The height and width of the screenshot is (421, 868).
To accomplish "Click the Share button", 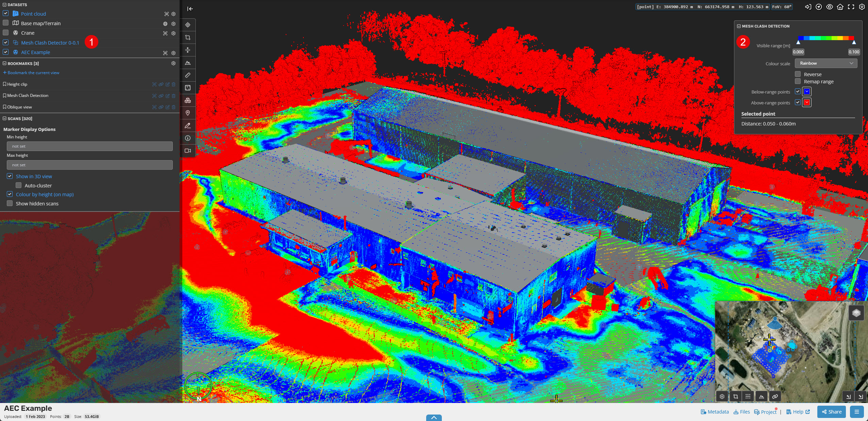I will pos(831,412).
